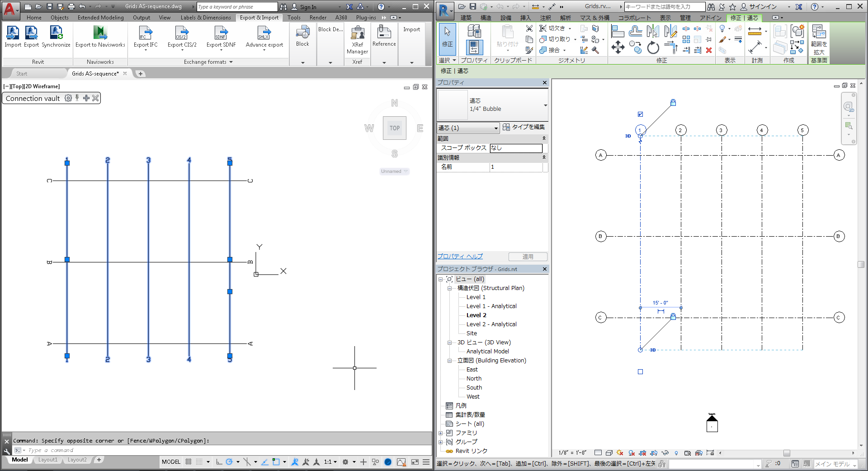Open Revit 挿入 (Insert) ribbon tab
The width and height of the screenshot is (868, 471).
[525, 18]
